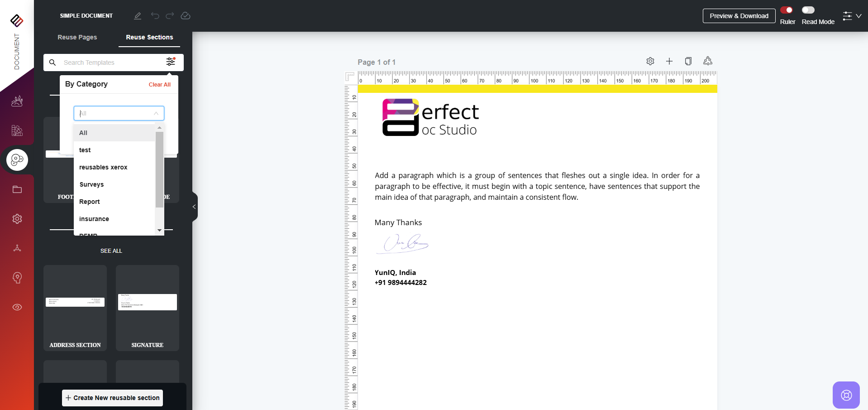The image size is (868, 410).
Task: Click Create New reusable section button
Action: pyautogui.click(x=112, y=398)
